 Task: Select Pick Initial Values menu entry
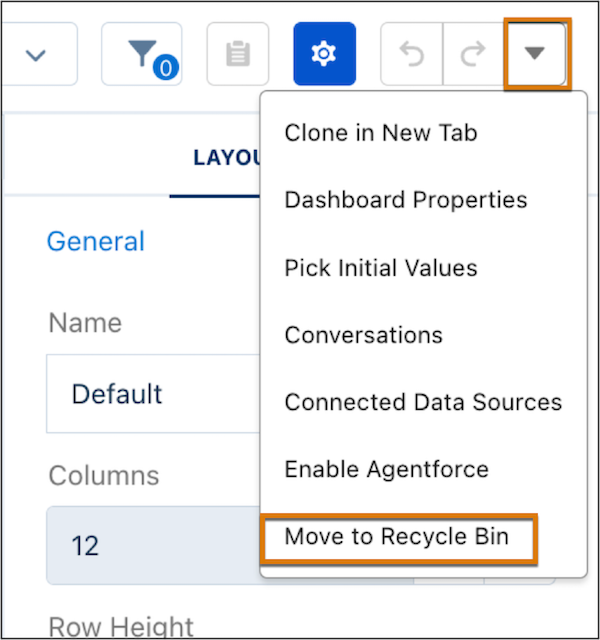[x=381, y=268]
